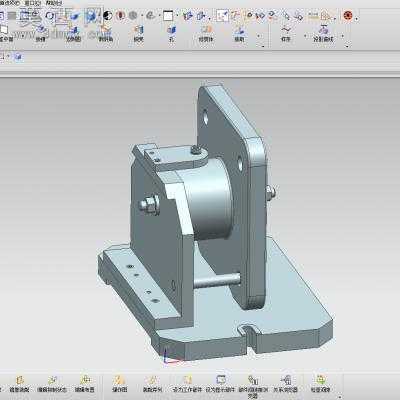Screen dimensions: 400x400
Task: Open Edit Arrangements (编辑布置) tool
Action: tap(85, 384)
